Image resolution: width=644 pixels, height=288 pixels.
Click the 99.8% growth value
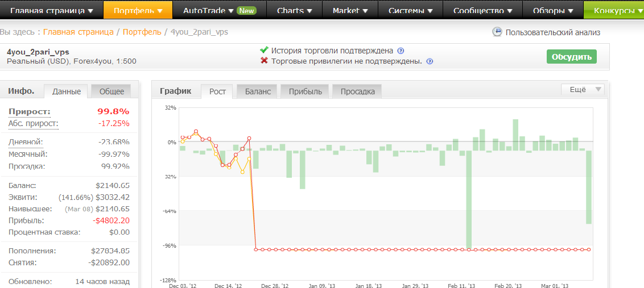click(113, 111)
